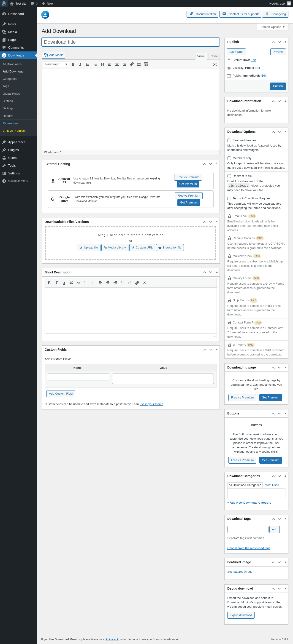Image resolution: width=293 pixels, height=644 pixels.
Task: Apply strikethrough in Short Description toolbar
Action: (78, 283)
